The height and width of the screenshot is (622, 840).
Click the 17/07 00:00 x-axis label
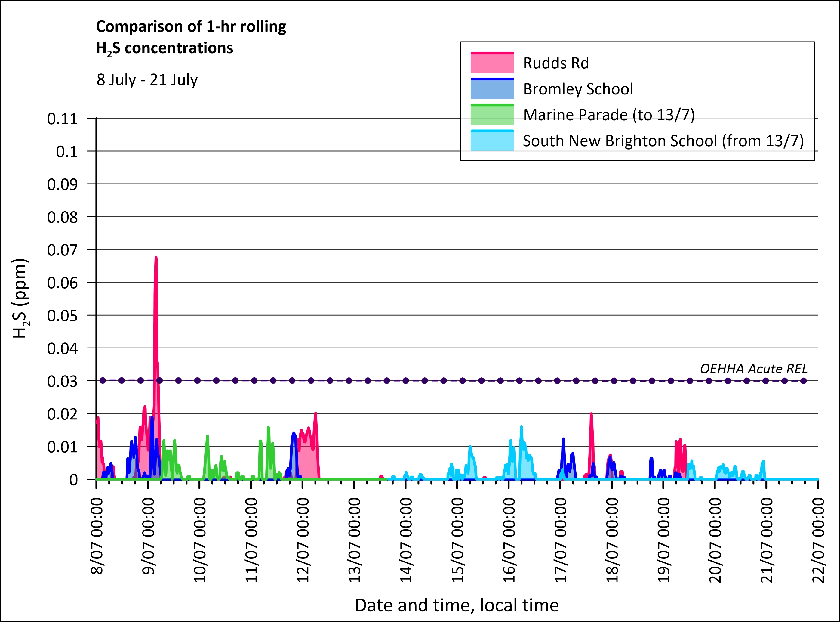tap(560, 540)
